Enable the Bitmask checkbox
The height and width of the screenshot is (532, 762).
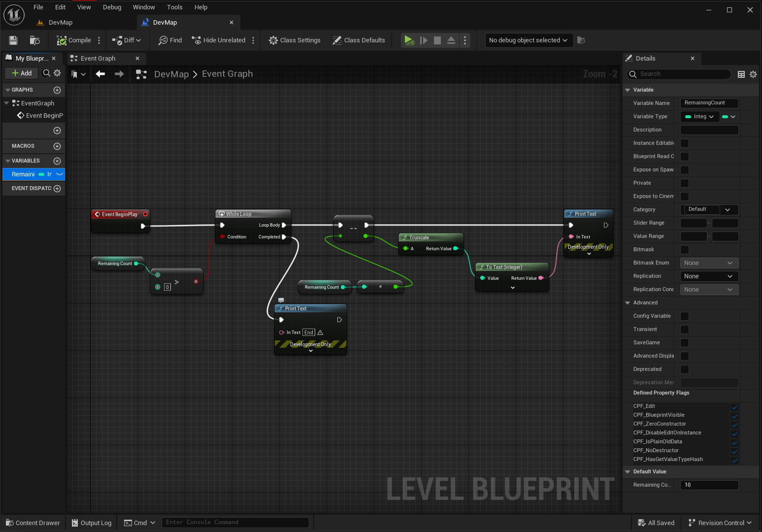point(685,250)
